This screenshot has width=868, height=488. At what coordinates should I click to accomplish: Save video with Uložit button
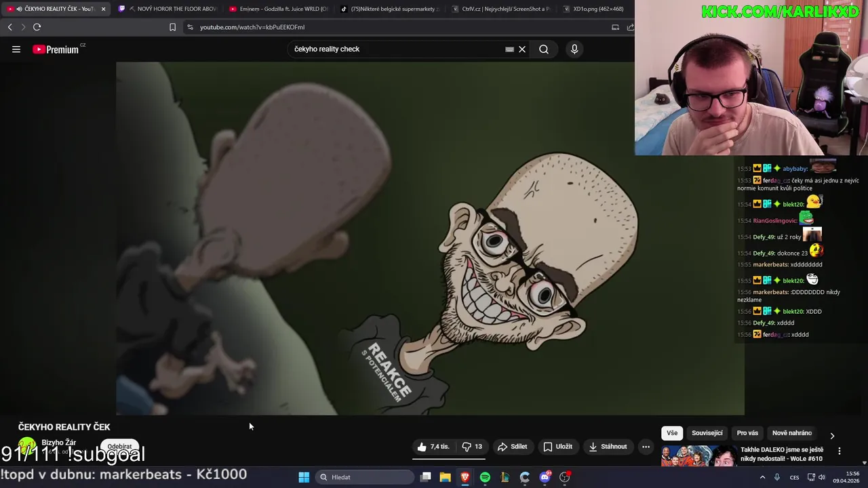557,447
